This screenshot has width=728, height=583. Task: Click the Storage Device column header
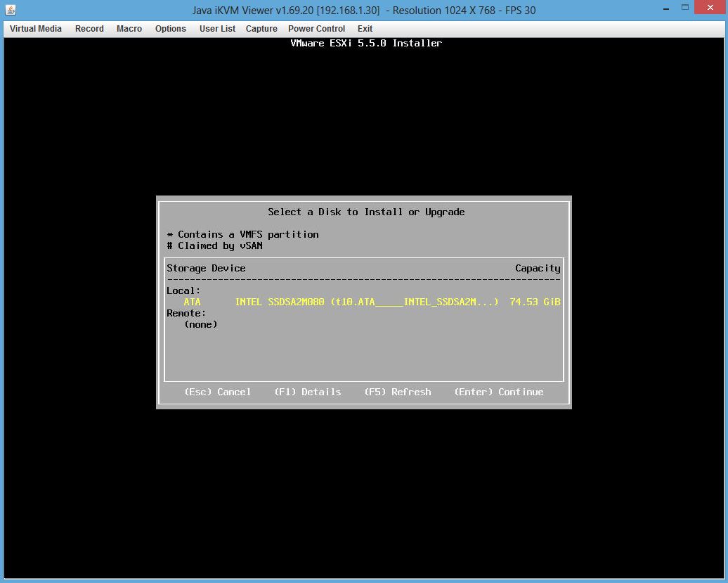point(206,269)
